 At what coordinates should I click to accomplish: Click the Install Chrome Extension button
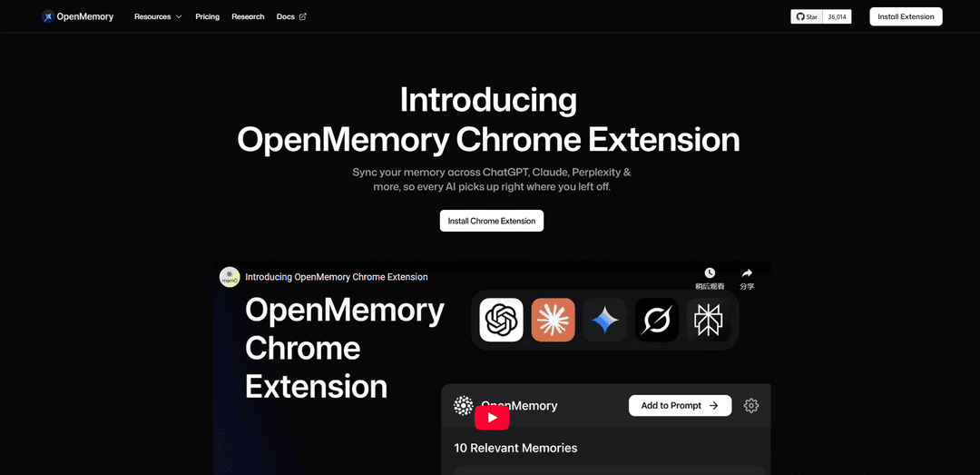[492, 221]
